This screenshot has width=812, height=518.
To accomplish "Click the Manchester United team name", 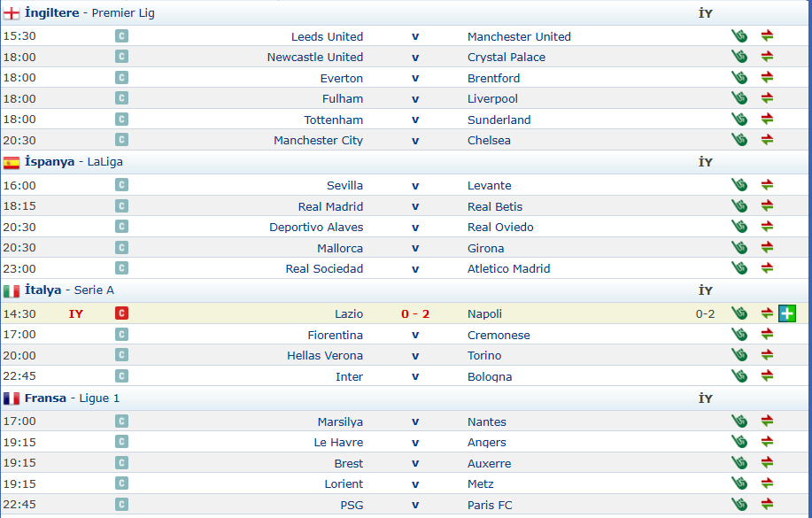I will (x=519, y=37).
